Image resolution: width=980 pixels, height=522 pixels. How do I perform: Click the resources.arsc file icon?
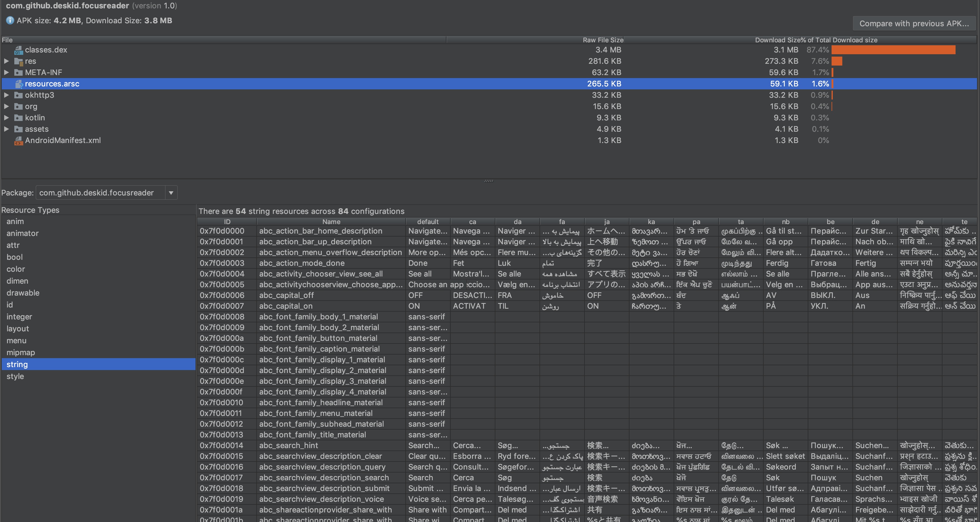(x=18, y=84)
